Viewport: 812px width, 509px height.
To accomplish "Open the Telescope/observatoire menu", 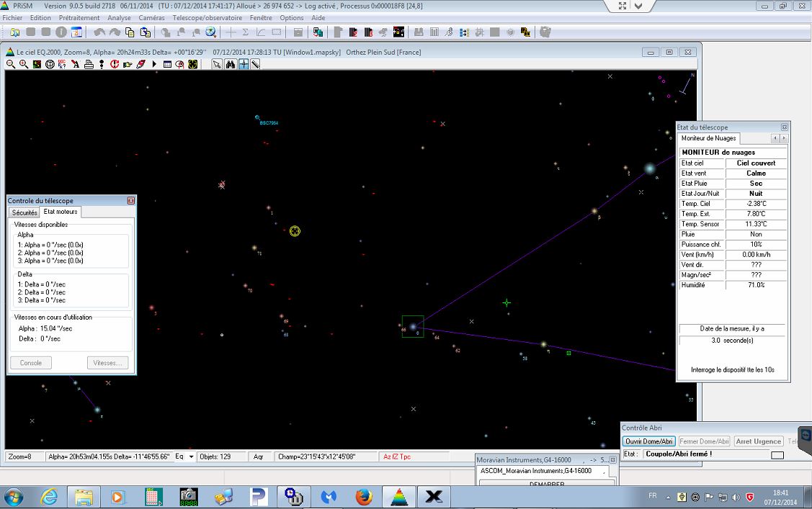I will coord(208,18).
